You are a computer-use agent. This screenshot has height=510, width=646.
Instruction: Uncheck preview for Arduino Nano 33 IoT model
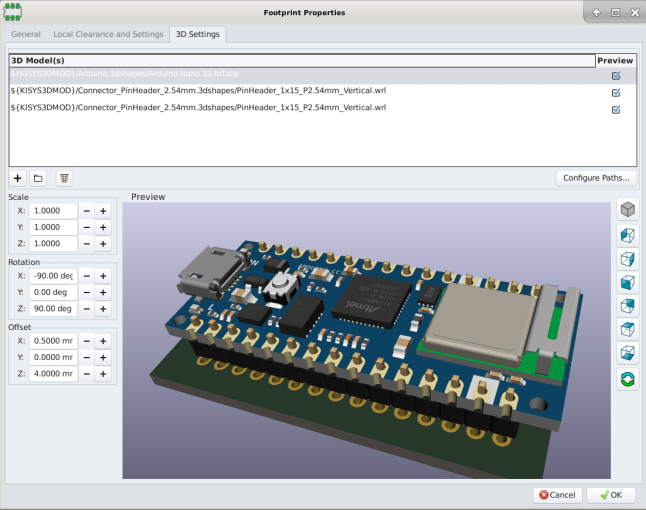(x=616, y=76)
